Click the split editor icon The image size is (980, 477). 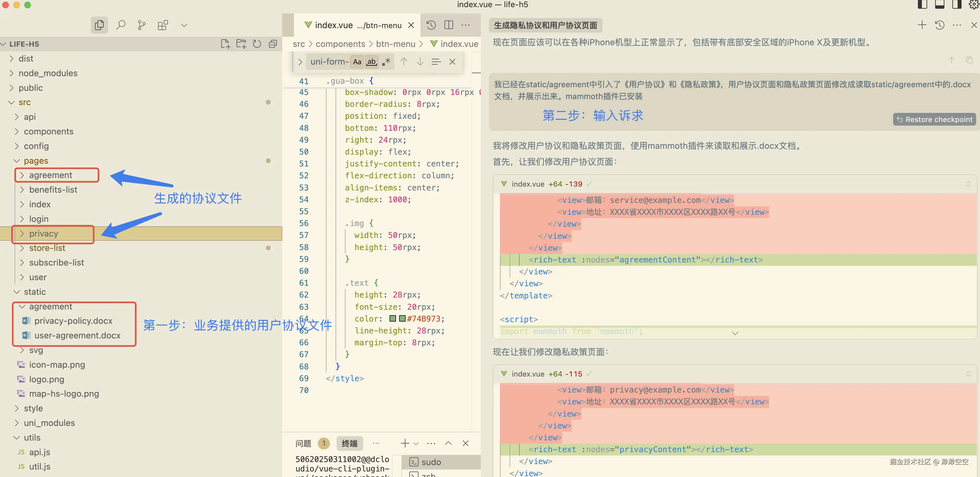point(449,25)
